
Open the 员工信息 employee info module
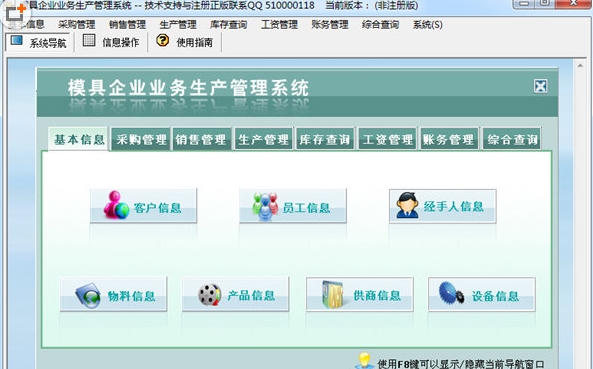click(x=293, y=206)
